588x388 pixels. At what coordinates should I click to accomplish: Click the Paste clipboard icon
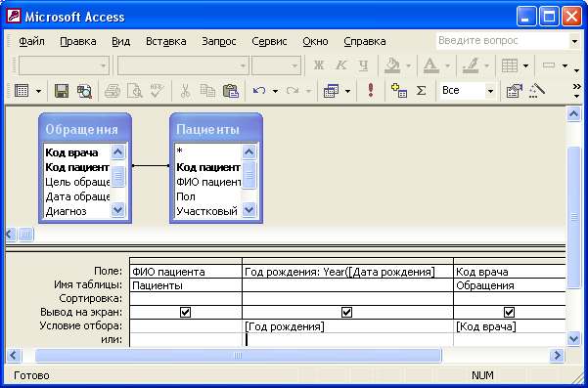(x=231, y=91)
